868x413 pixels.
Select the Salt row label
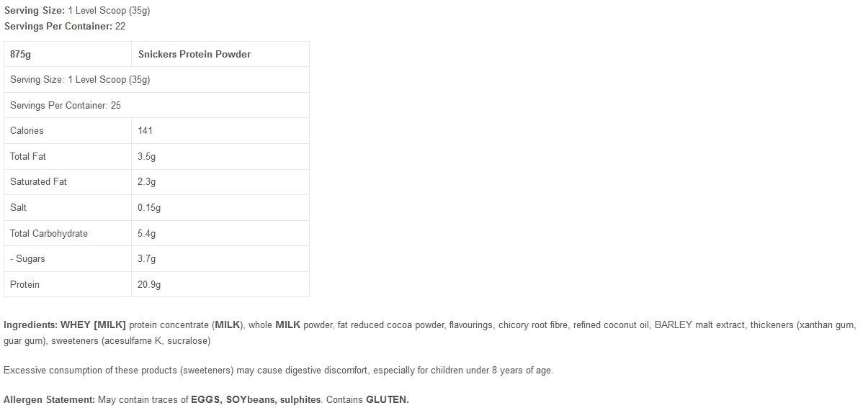(19, 207)
